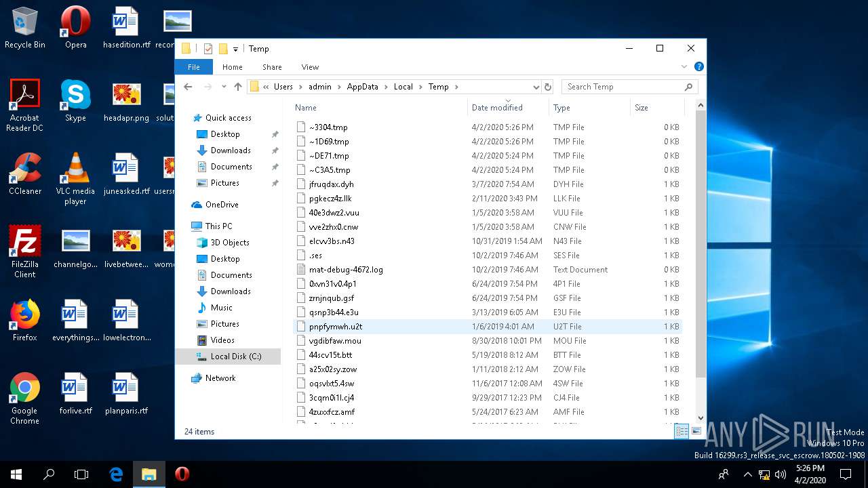
Task: Expand the ribbon chevron
Action: click(x=684, y=67)
